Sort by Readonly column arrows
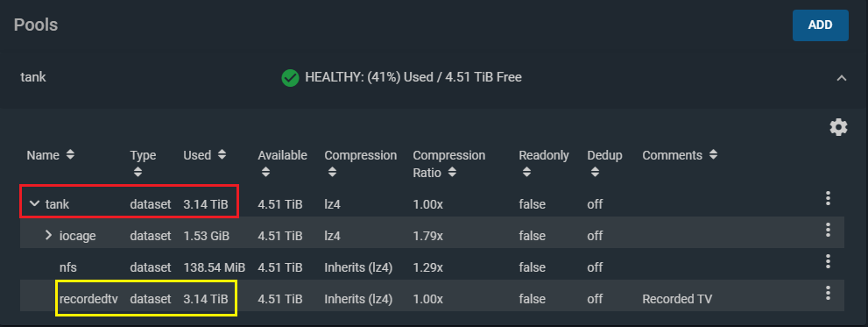 coord(526,173)
